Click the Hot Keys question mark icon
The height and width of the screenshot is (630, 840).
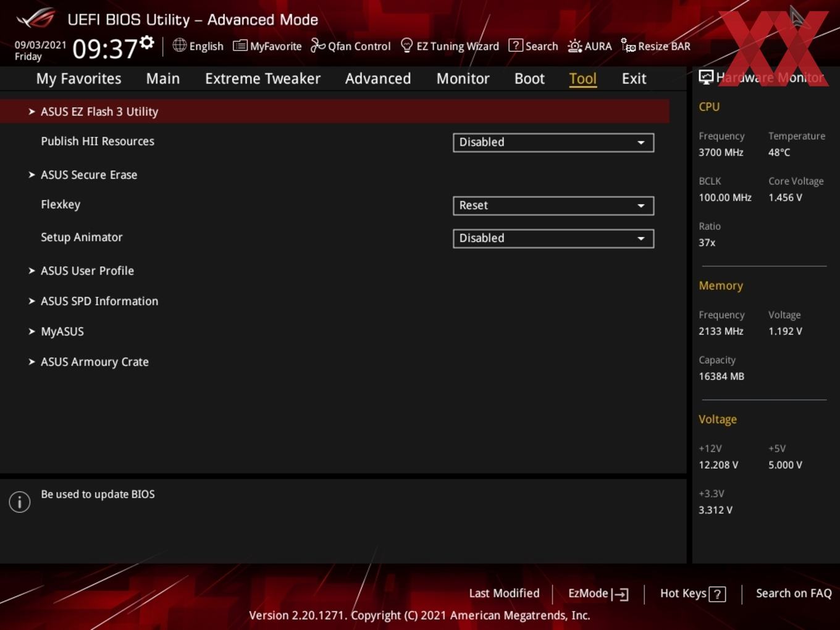pyautogui.click(x=717, y=594)
